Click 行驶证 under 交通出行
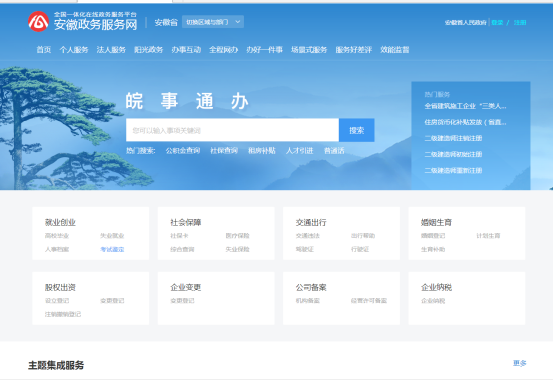Viewport: 553px width, 381px height. pos(360,249)
